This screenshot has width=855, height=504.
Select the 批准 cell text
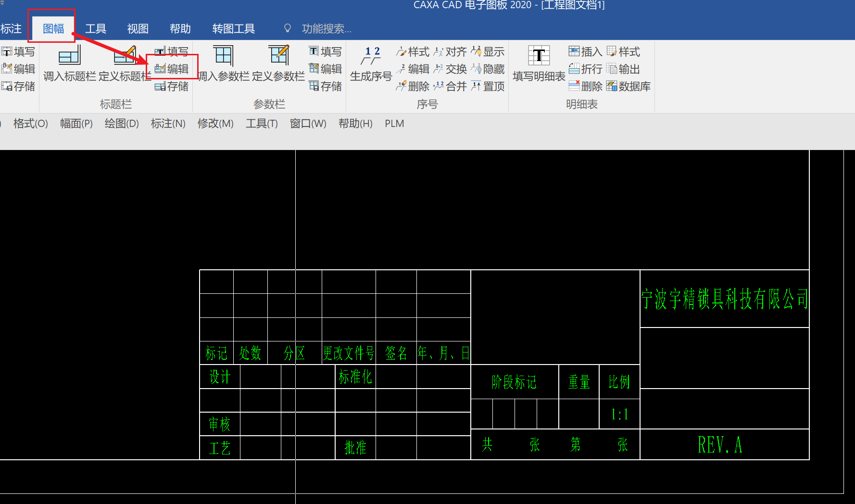[355, 448]
